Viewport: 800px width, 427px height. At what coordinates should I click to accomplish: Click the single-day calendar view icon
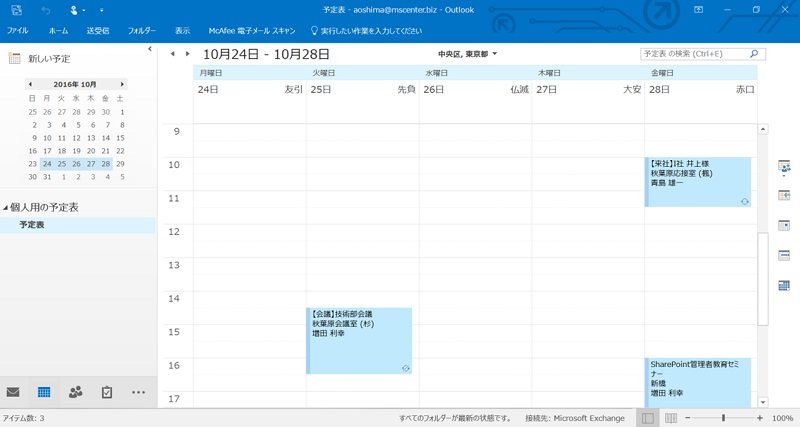784,225
